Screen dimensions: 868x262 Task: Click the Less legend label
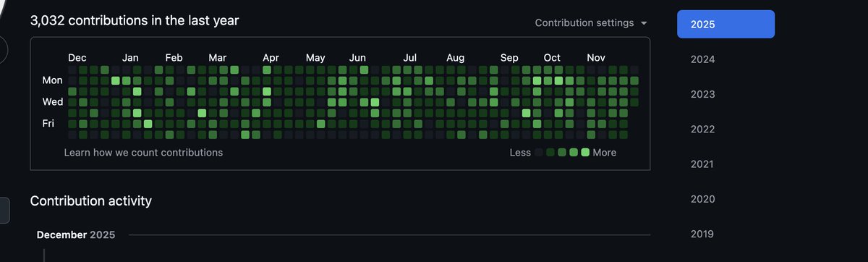tap(520, 153)
